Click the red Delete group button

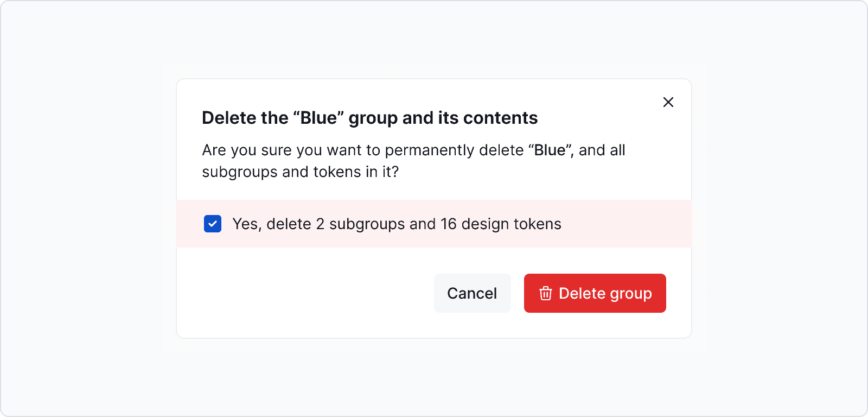(595, 293)
